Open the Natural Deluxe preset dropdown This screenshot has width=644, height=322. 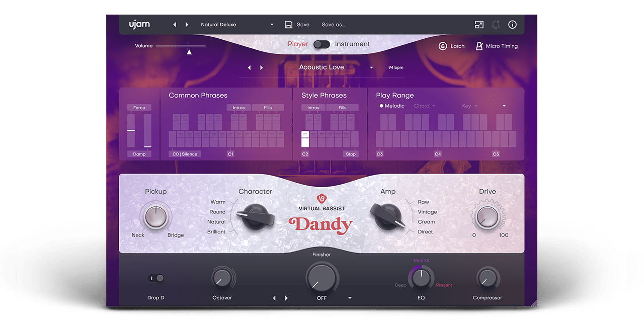pyautogui.click(x=272, y=25)
